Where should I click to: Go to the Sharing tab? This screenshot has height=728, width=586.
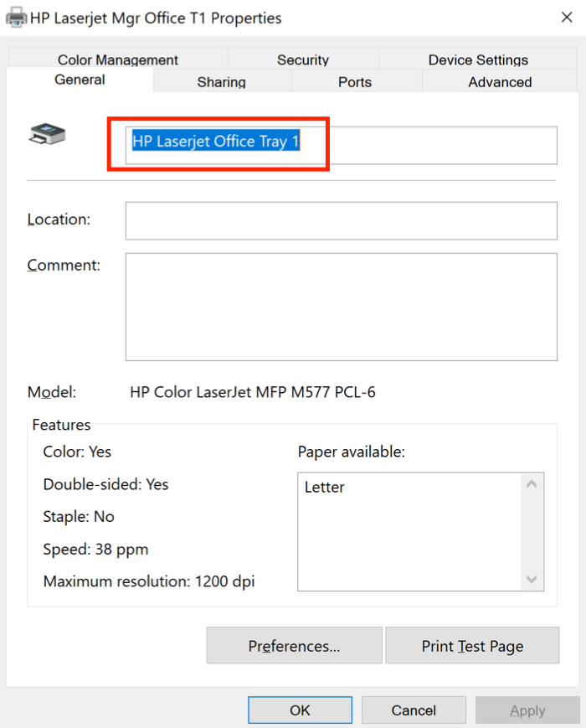222,82
